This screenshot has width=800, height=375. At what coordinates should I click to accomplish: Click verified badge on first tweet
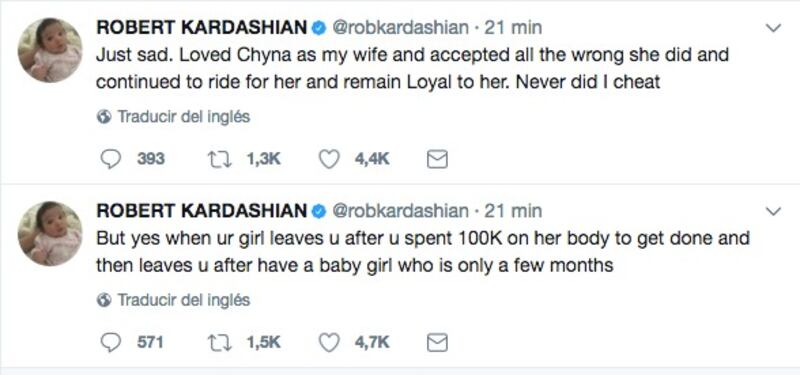[319, 28]
